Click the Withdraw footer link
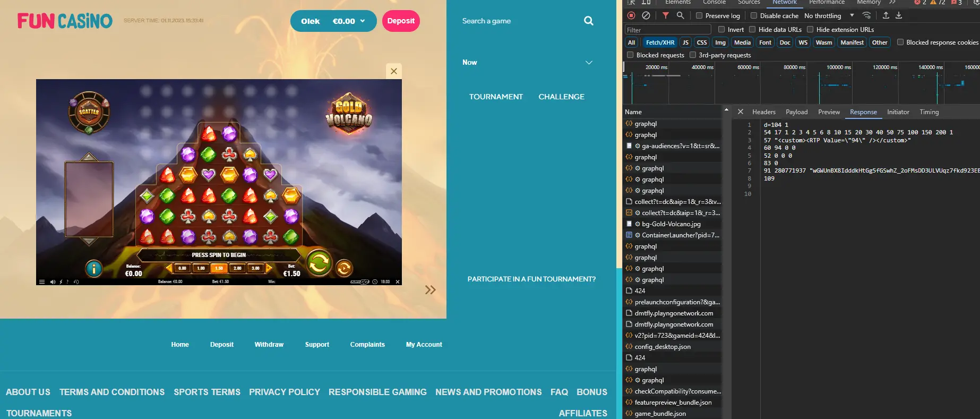The image size is (980, 419). coord(269,344)
